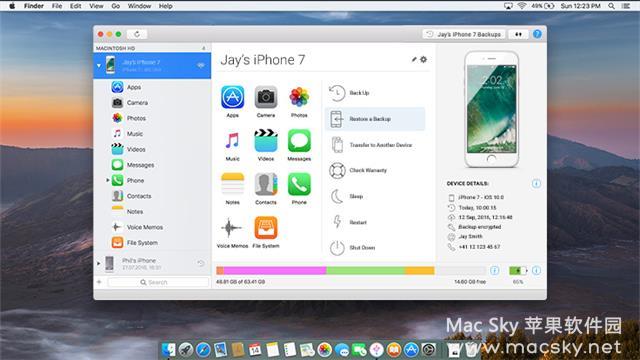
Task: Click the pencil icon to rename the device
Action: (x=414, y=60)
